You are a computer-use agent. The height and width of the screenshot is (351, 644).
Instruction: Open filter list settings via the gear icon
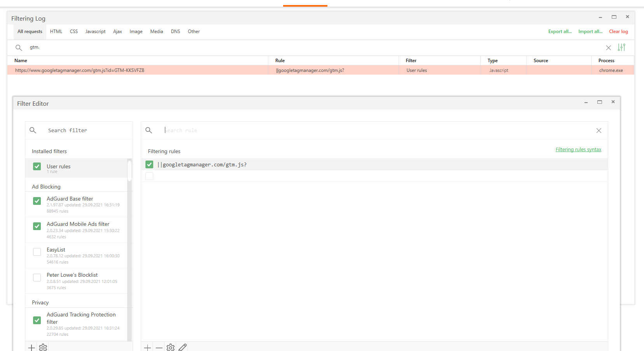(43, 347)
